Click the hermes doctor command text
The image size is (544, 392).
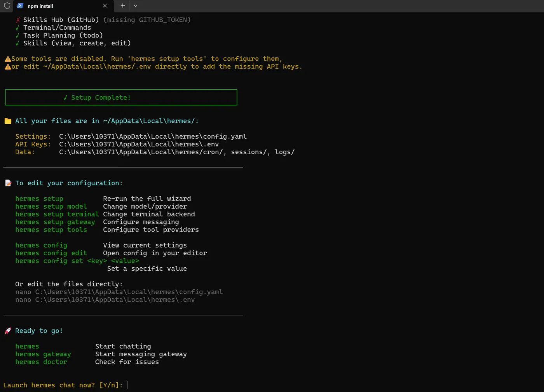[41, 362]
